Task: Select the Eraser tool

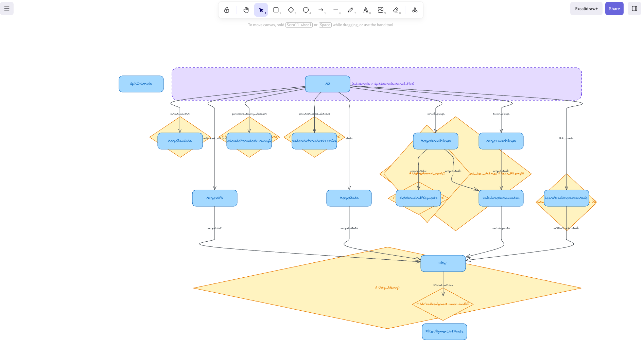Action: click(396, 10)
